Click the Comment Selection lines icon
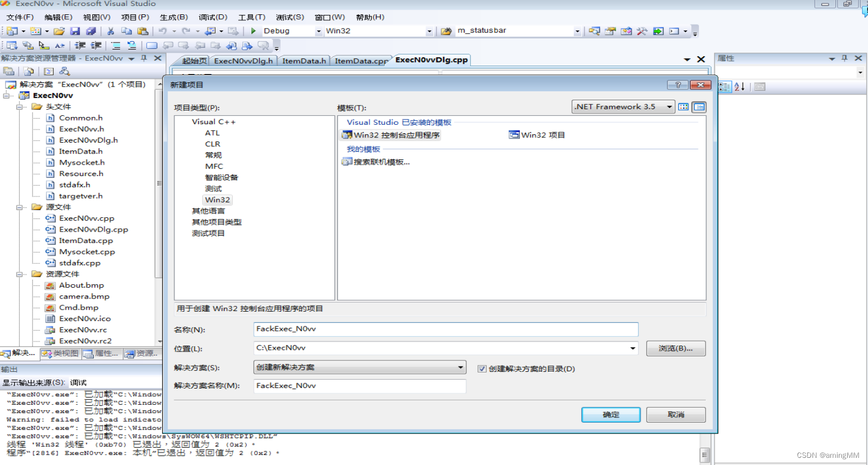The image size is (868, 465). click(x=116, y=45)
